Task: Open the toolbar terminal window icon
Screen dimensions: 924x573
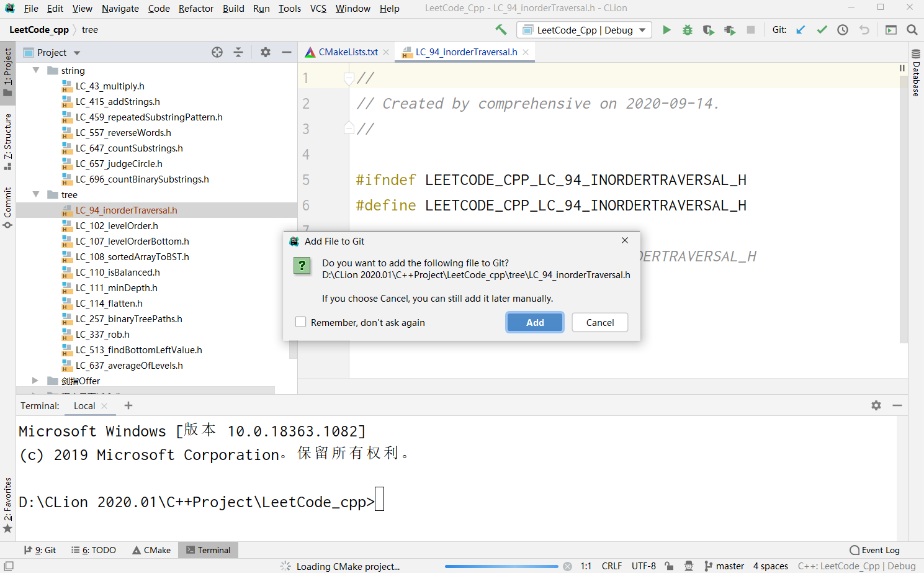Action: pos(891,30)
